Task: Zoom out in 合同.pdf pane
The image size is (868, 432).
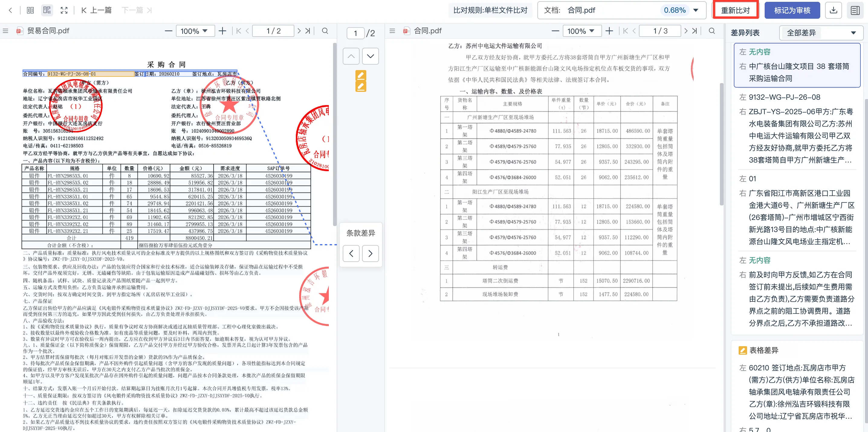Action: 555,31
